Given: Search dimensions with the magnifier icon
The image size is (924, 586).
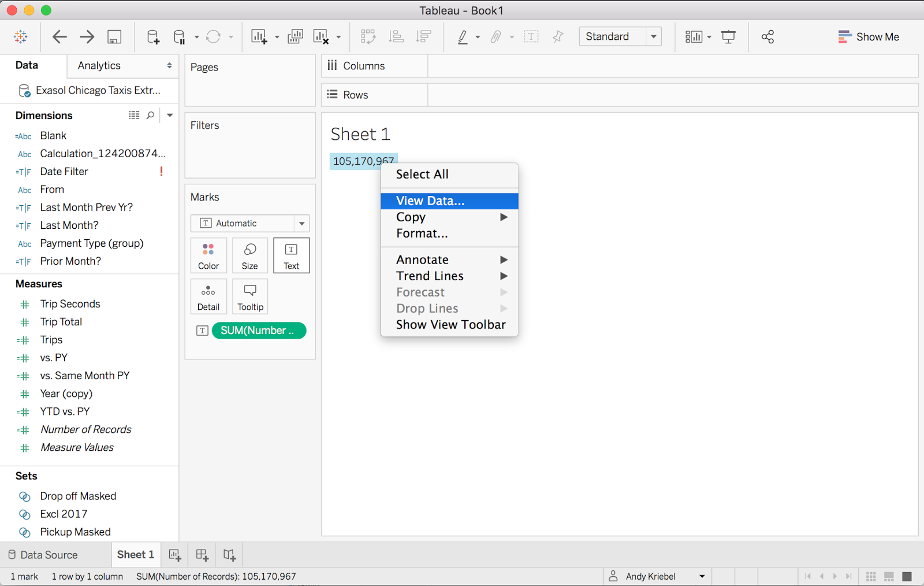Looking at the screenshot, I should pyautogui.click(x=150, y=115).
